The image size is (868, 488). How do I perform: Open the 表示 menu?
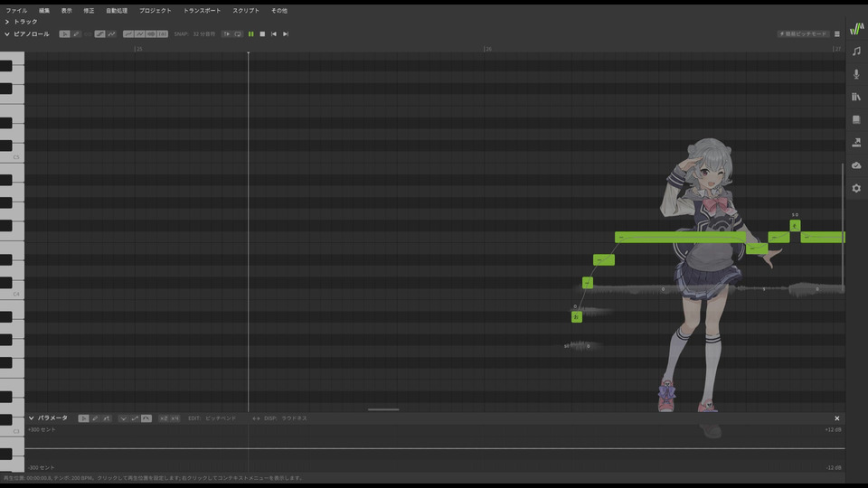tap(66, 11)
